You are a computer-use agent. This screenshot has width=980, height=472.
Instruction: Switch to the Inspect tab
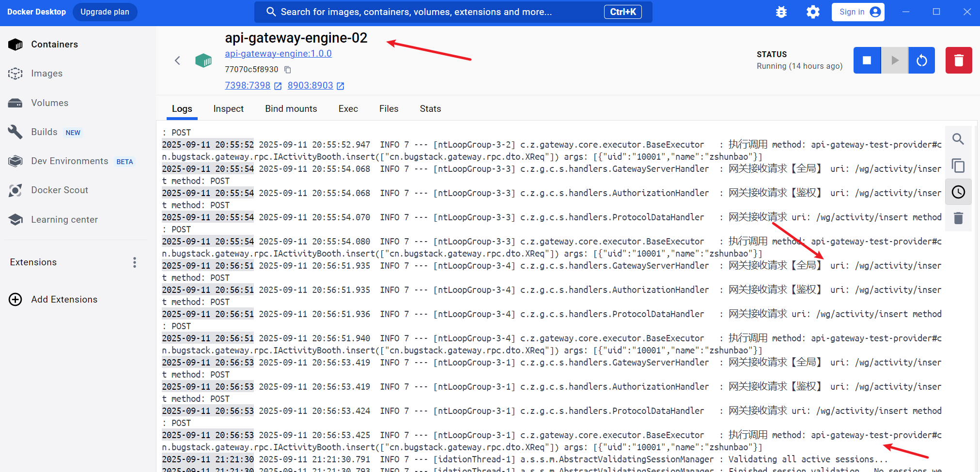pyautogui.click(x=228, y=109)
